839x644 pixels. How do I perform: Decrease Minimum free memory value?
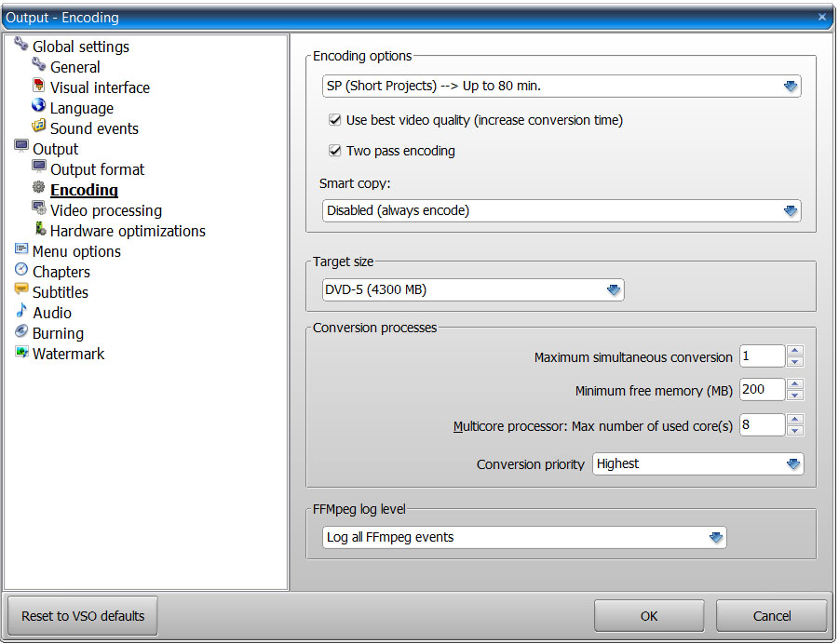[x=795, y=396]
